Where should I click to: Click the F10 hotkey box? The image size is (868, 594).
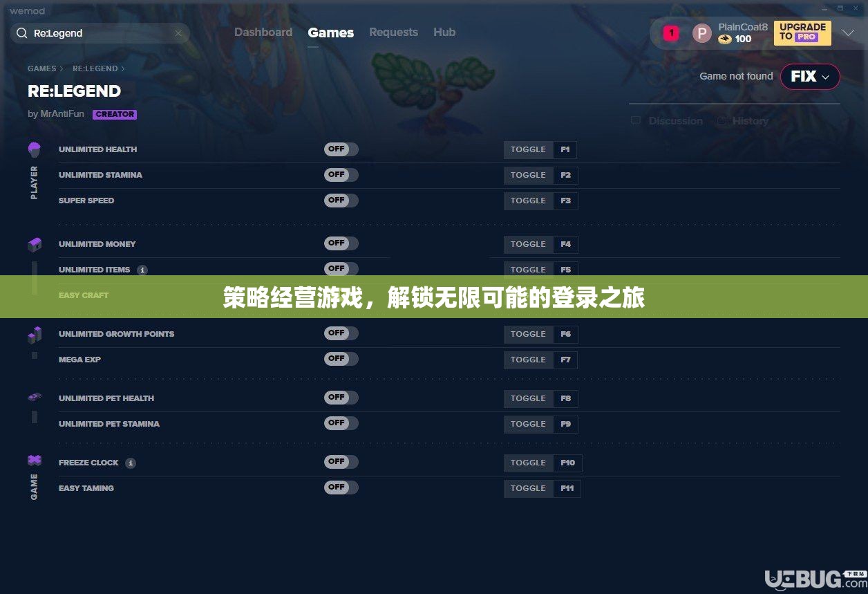pos(567,463)
